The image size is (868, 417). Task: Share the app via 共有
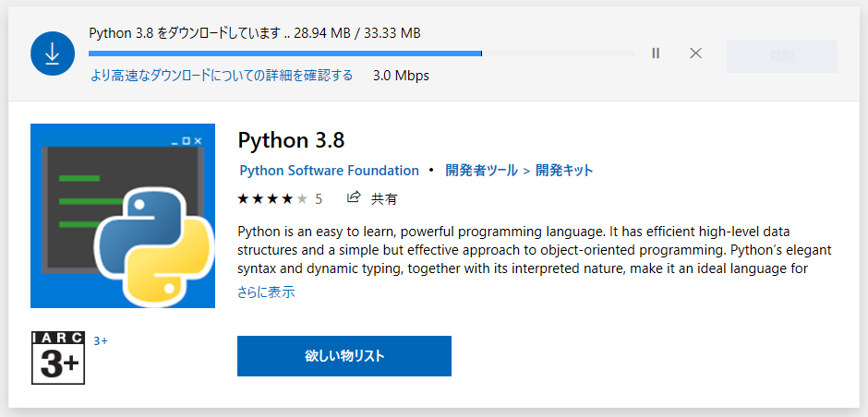372,198
